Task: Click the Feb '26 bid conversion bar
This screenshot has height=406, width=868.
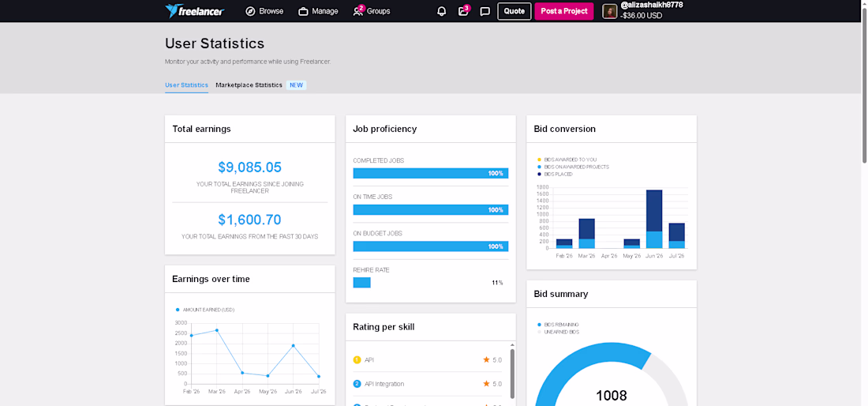Action: pyautogui.click(x=564, y=244)
